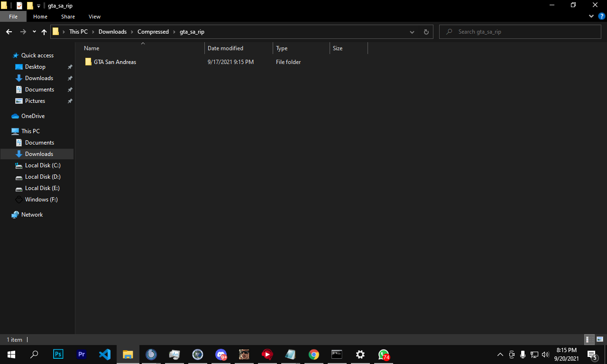607x364 pixels.
Task: Open Windows Start menu
Action: coord(11,355)
